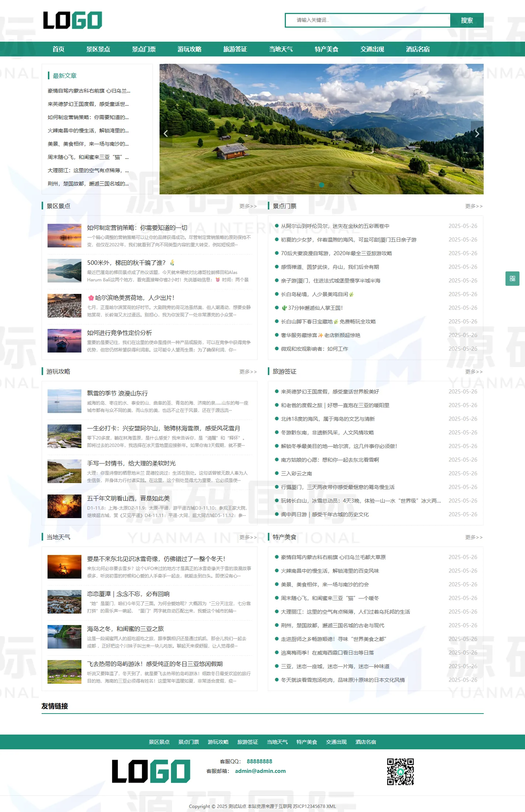The height and width of the screenshot is (812, 525).
Task: Open thumbnail of 哈尔滨绝美赏荷地 article
Action: (64, 306)
